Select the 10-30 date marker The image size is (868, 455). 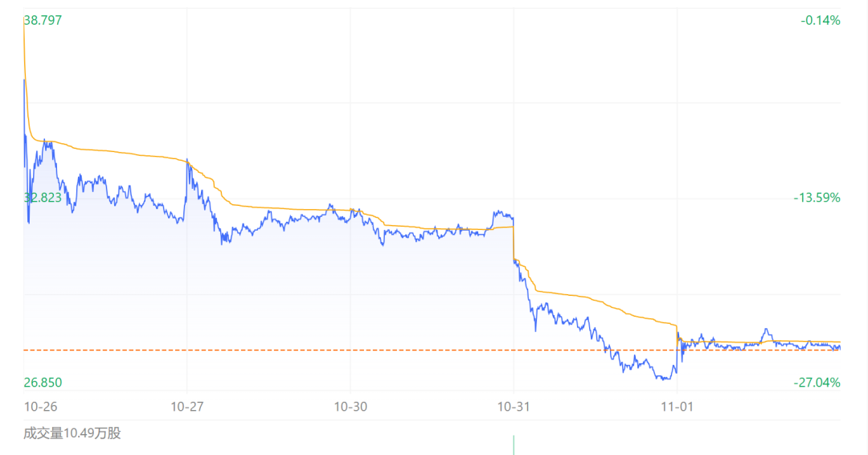[x=350, y=407]
